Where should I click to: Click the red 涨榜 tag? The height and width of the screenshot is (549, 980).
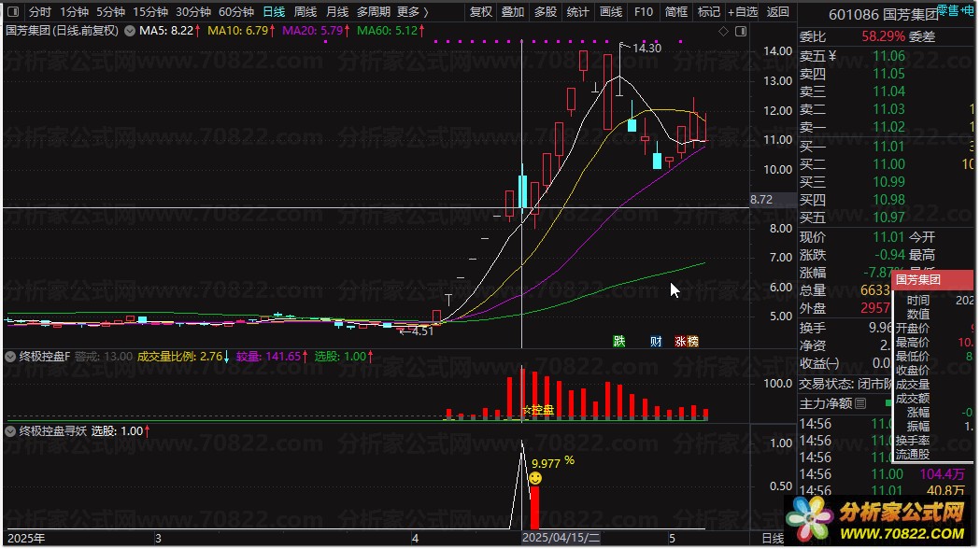(687, 341)
